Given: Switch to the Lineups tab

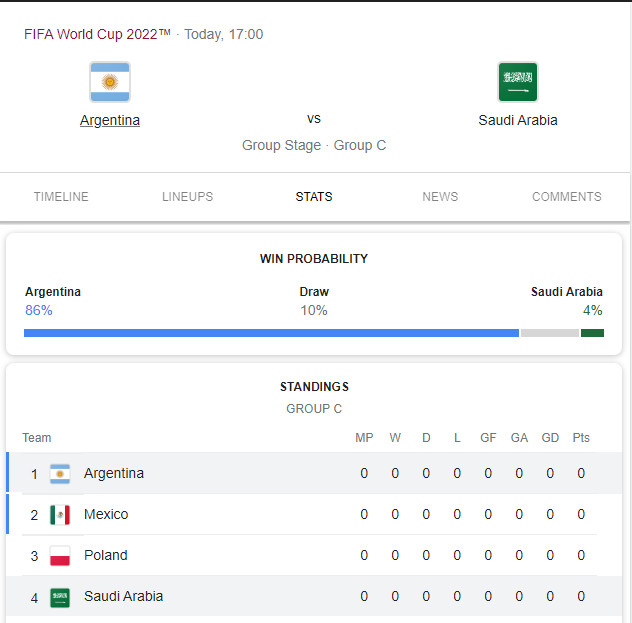Looking at the screenshot, I should 187,197.
